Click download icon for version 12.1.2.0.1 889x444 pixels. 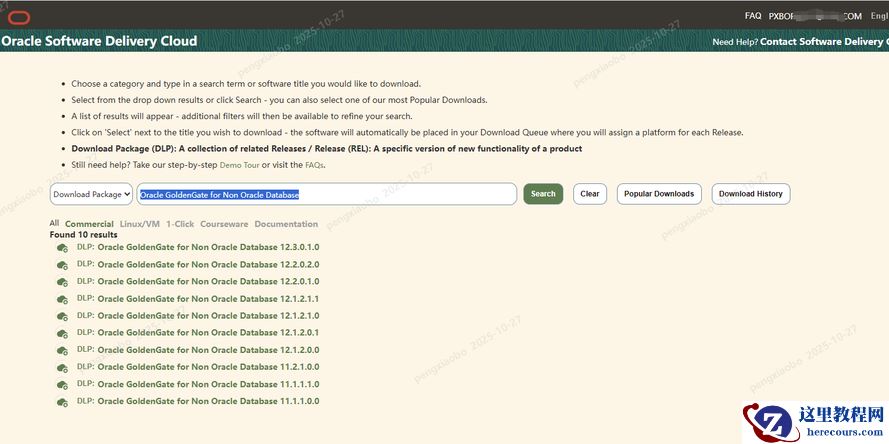[62, 333]
